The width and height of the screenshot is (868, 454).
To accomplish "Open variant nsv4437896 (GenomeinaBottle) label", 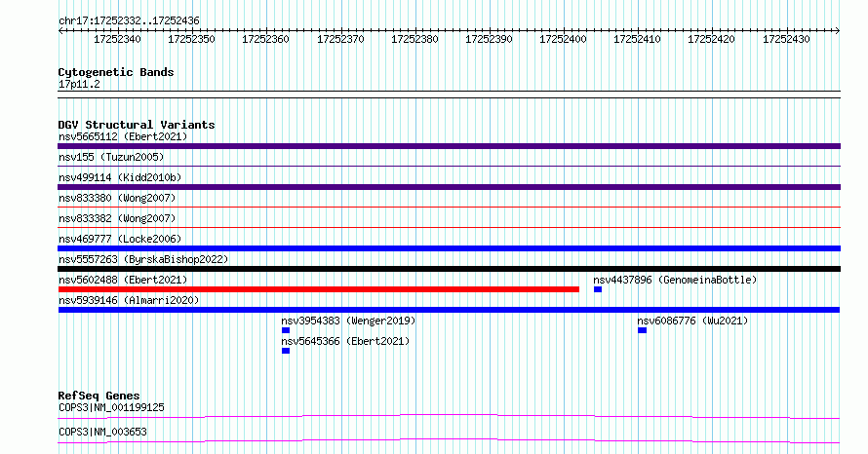I will pyautogui.click(x=675, y=280).
